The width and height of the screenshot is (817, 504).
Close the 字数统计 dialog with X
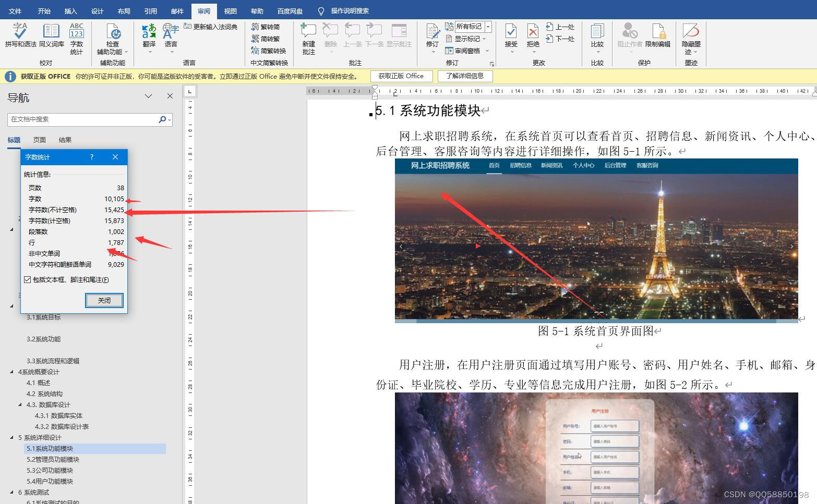(x=115, y=157)
